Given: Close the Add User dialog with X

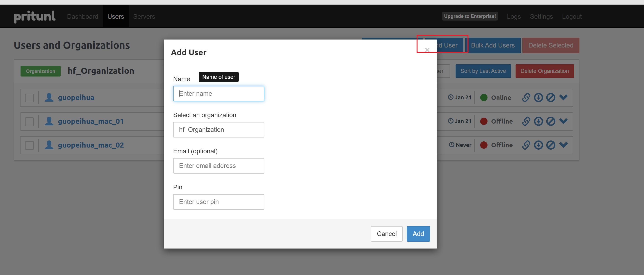Looking at the screenshot, I should [427, 50].
